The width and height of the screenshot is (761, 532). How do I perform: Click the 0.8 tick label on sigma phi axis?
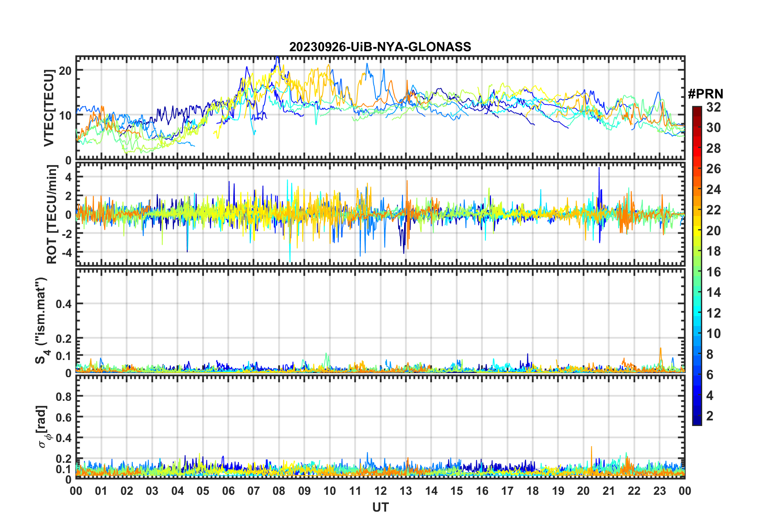64,397
